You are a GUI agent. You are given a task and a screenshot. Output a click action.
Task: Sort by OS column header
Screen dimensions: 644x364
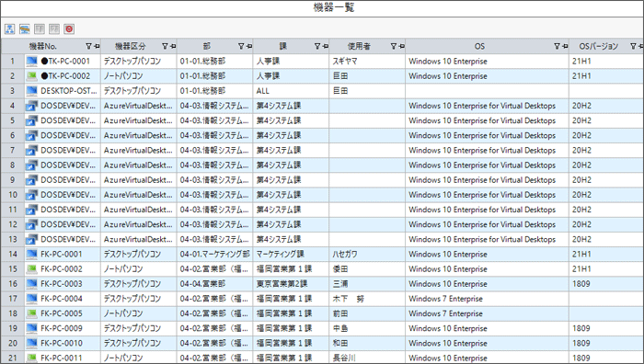point(479,46)
